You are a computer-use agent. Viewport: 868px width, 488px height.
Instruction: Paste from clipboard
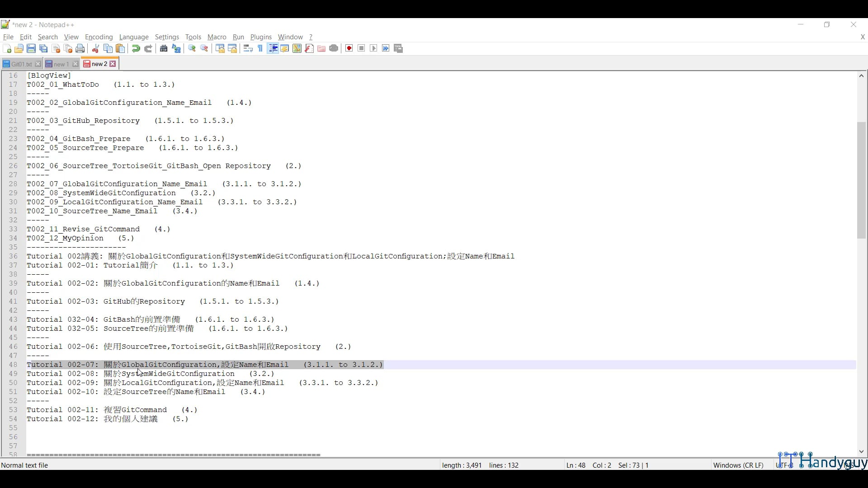point(120,48)
